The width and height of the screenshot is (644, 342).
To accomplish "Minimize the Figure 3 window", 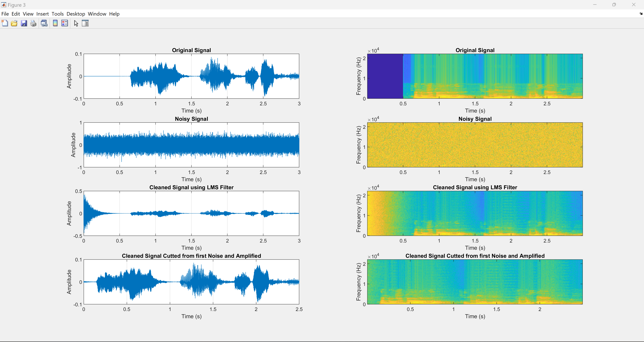I will point(595,5).
